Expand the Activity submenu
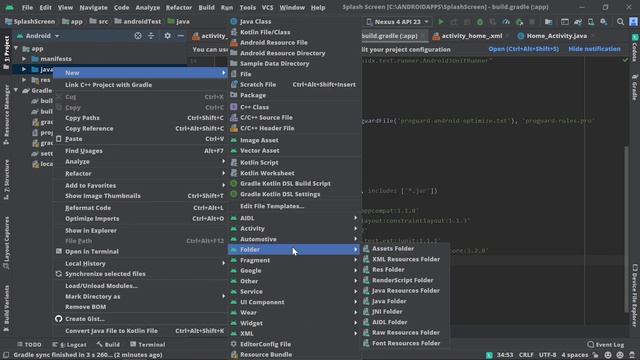640x360 pixels. (294, 229)
